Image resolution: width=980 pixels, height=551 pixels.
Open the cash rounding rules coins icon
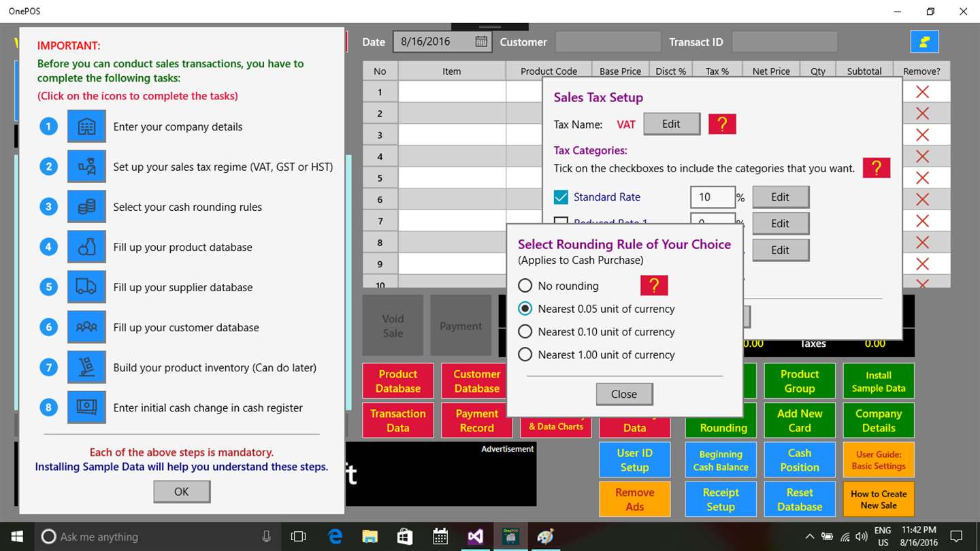pyautogui.click(x=86, y=207)
